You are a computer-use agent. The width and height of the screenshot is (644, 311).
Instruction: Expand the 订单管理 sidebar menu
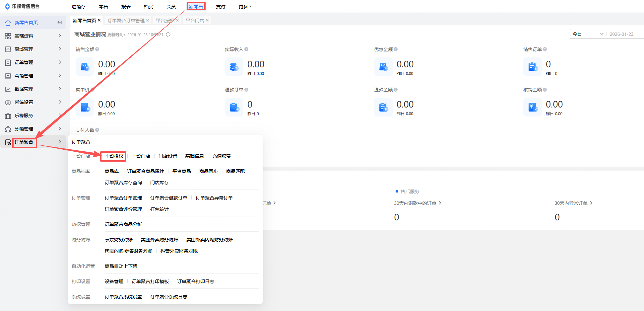pos(60,62)
